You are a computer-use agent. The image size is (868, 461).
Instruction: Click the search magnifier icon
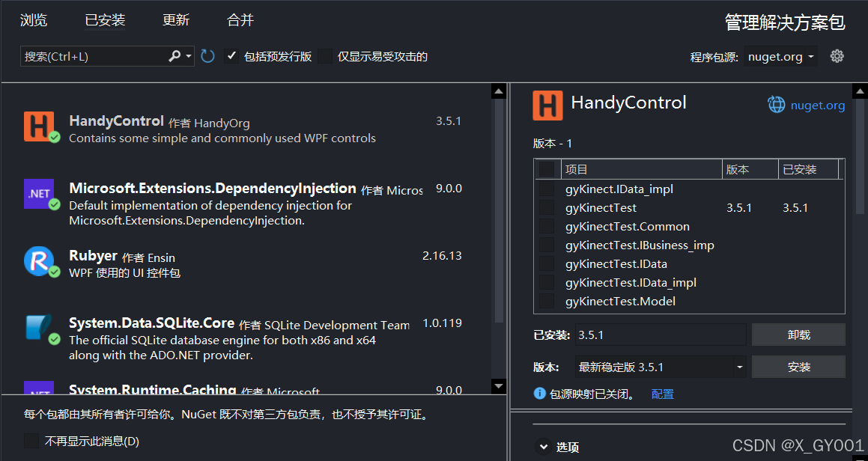pos(173,56)
